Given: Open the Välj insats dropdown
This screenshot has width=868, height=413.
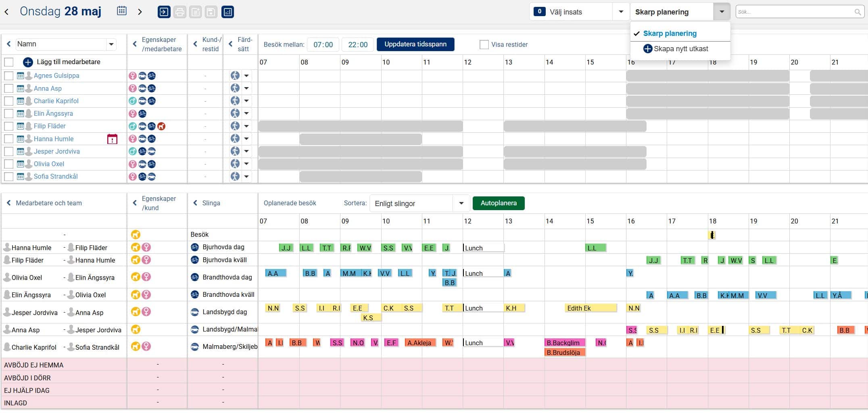Looking at the screenshot, I should [621, 12].
